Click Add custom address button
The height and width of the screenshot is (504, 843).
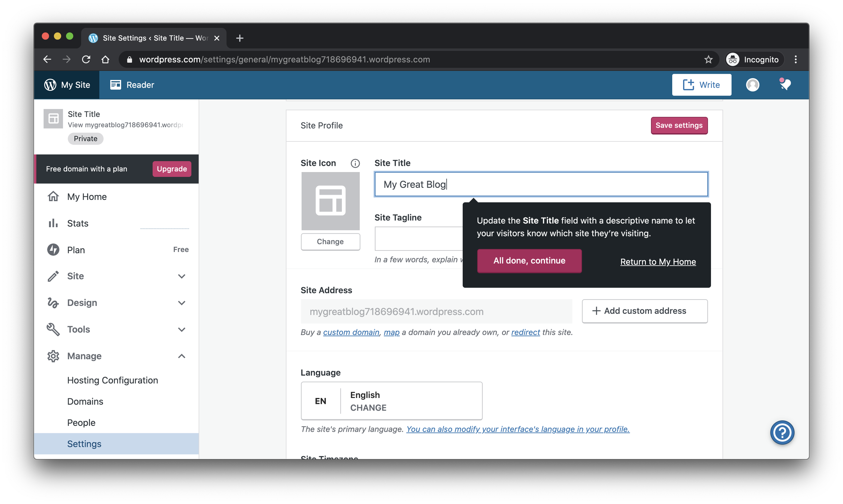[645, 311]
